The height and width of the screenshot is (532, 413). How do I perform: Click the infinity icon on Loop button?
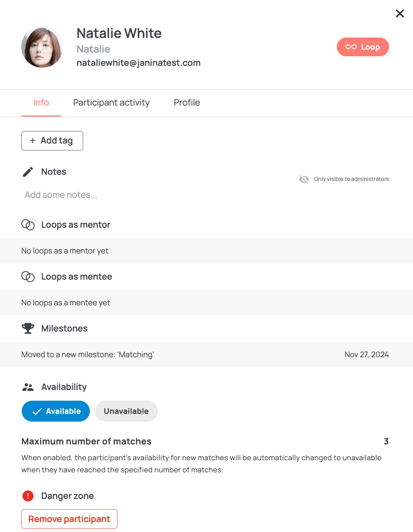pos(351,47)
